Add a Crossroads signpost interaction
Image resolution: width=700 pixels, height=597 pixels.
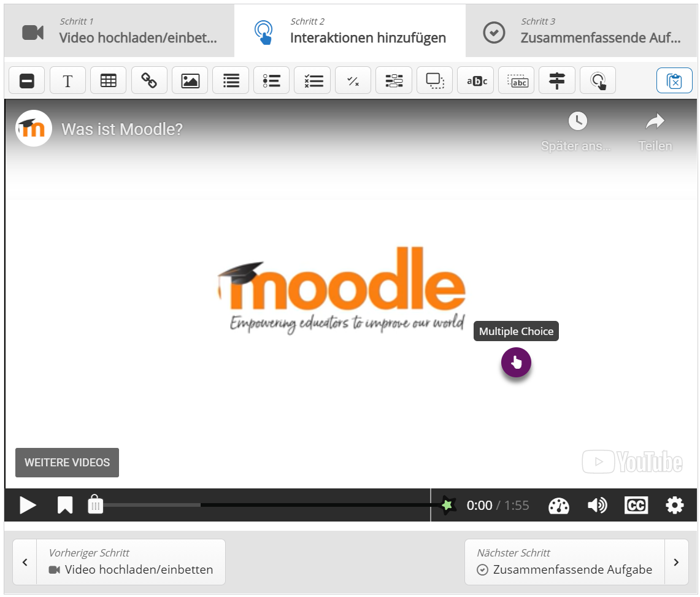[556, 80]
